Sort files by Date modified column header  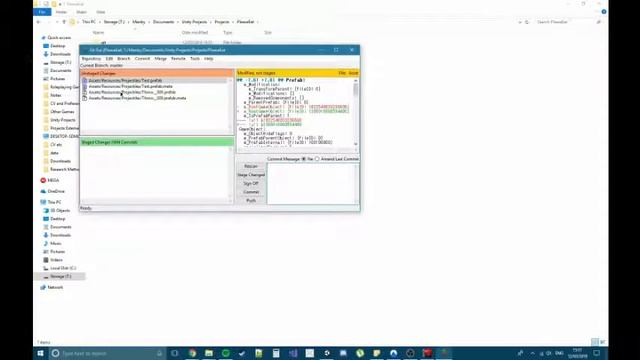[195, 33]
